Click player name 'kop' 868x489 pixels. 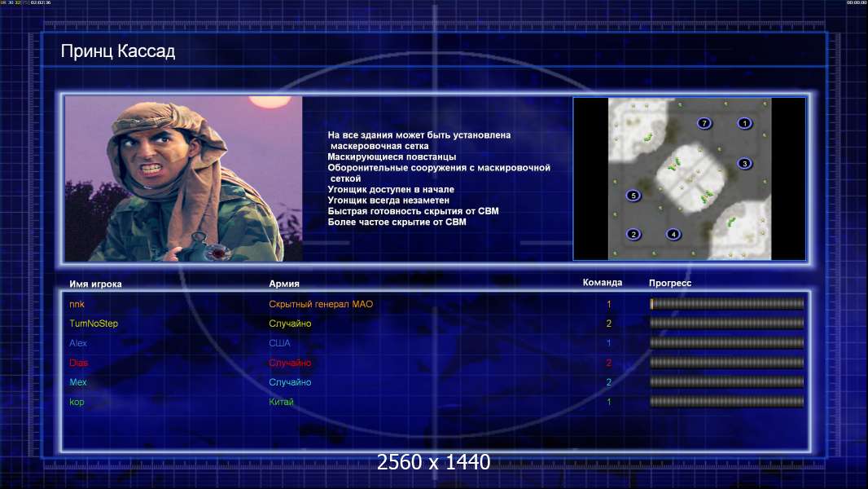click(x=77, y=402)
